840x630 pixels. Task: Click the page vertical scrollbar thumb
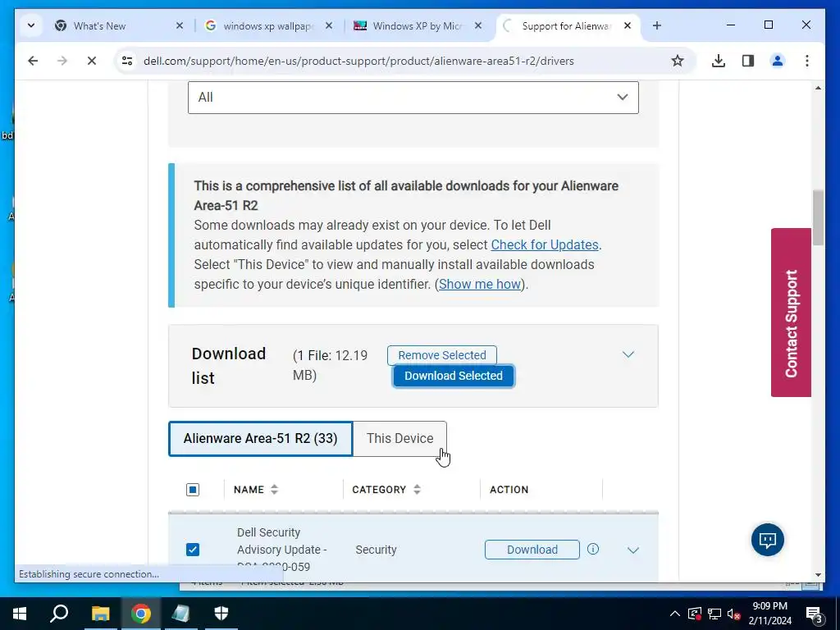tap(818, 217)
